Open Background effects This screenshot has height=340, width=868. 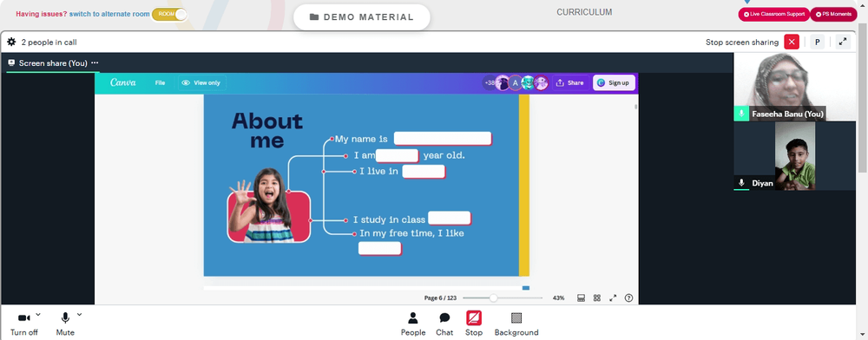516,324
